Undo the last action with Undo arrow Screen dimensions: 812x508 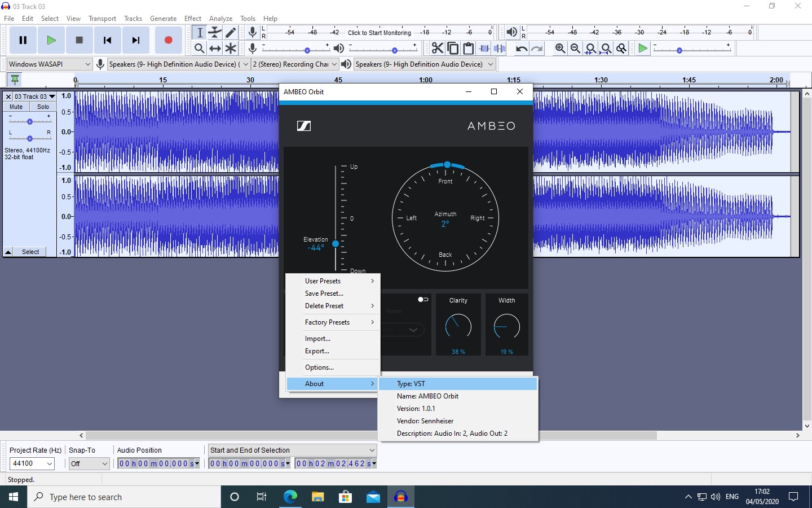point(522,49)
